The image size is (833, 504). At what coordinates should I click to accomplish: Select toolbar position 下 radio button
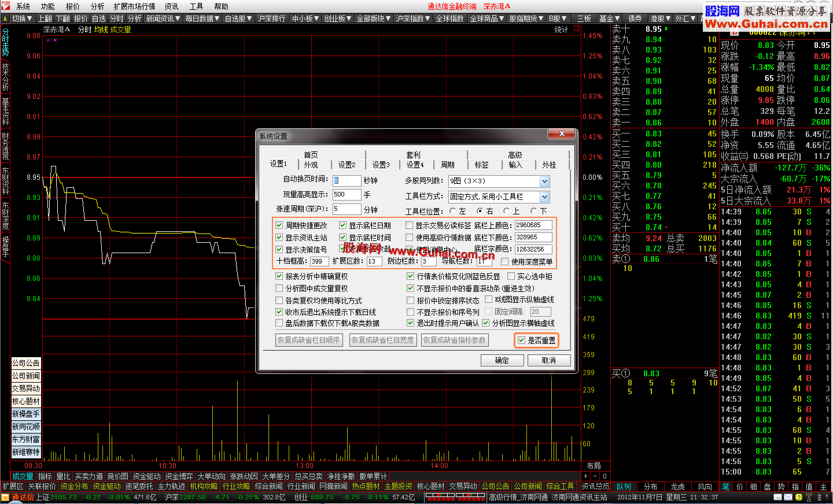(x=534, y=211)
